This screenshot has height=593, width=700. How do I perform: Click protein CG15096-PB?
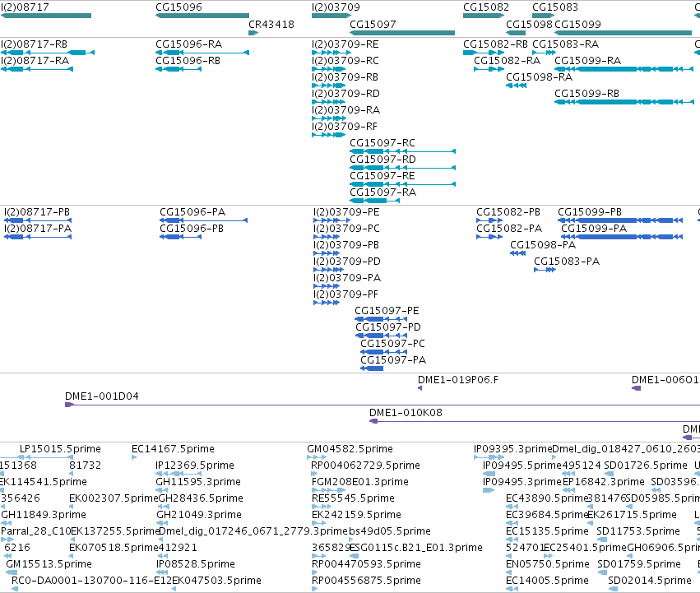(x=180, y=237)
